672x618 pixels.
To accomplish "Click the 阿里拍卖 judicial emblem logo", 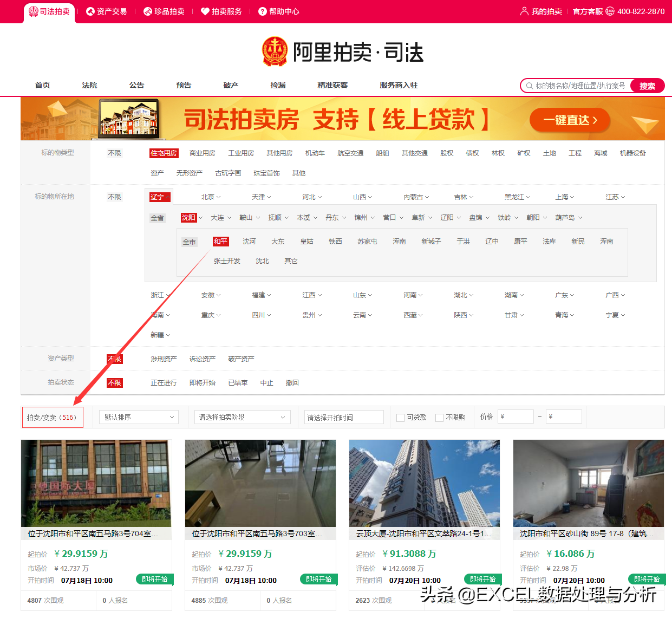I will [275, 51].
